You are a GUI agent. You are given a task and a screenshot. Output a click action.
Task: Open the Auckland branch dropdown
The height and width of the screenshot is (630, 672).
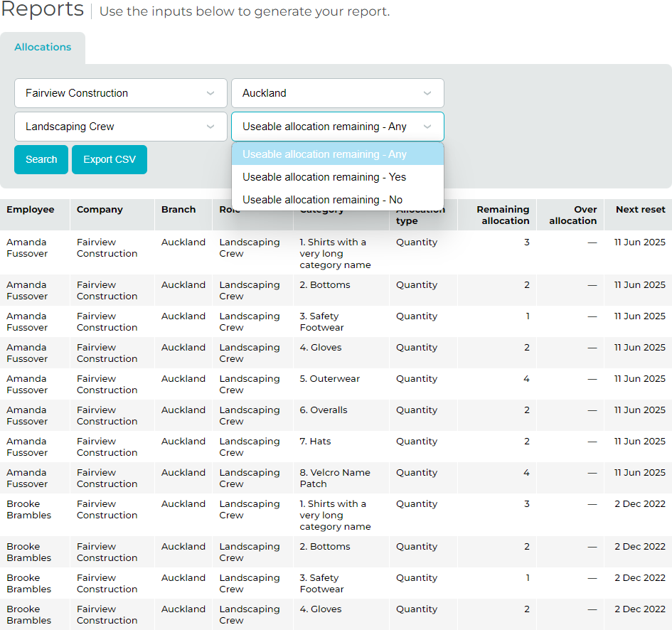coord(337,93)
